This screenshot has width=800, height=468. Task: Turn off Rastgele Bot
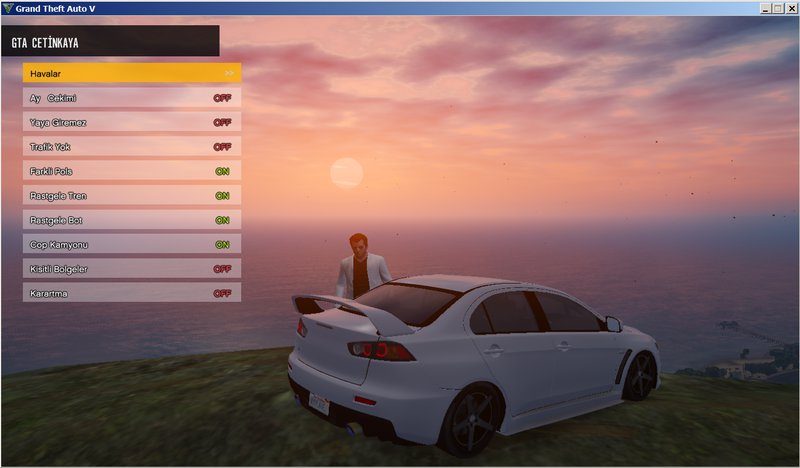tap(132, 220)
